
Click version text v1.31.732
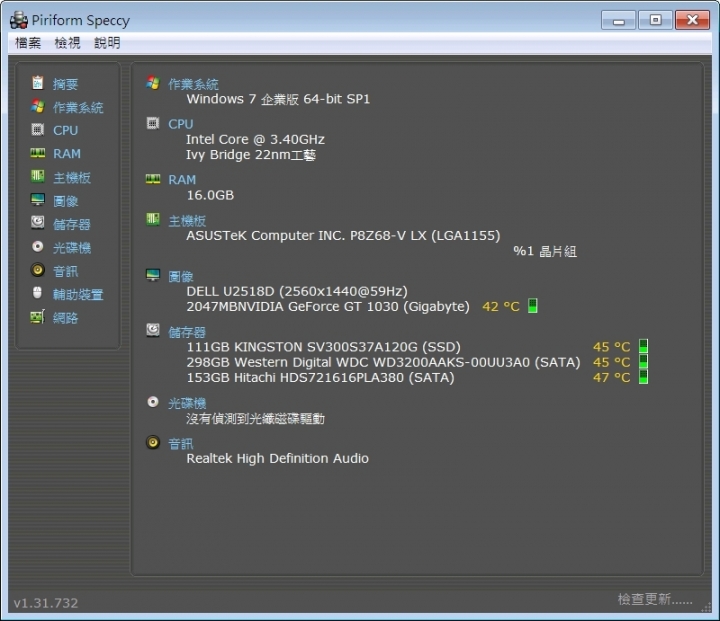[46, 603]
